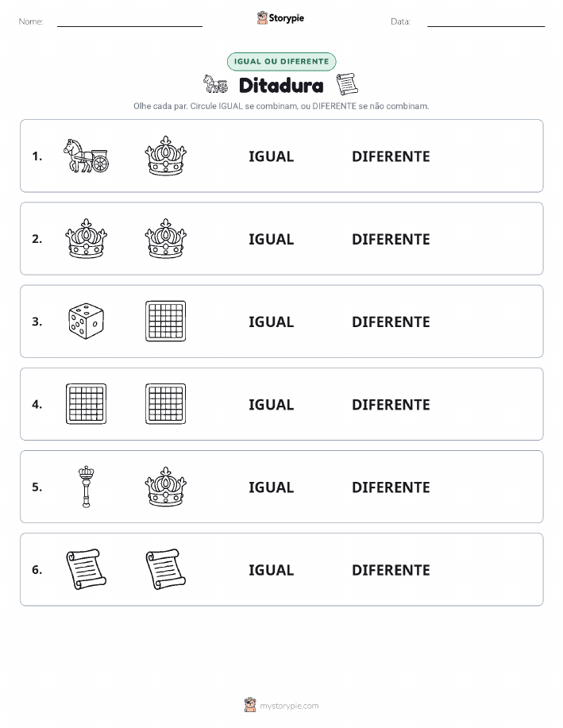Click the second crown icon in row 2
The width and height of the screenshot is (563, 728).
pyautogui.click(x=165, y=239)
